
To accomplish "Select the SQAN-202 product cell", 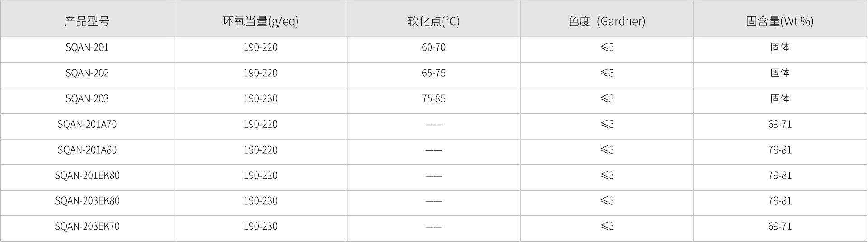I will (87, 73).
